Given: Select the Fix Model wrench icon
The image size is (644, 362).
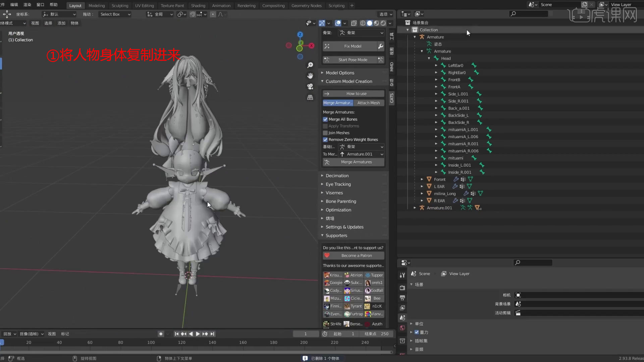Looking at the screenshot, I should tap(380, 46).
